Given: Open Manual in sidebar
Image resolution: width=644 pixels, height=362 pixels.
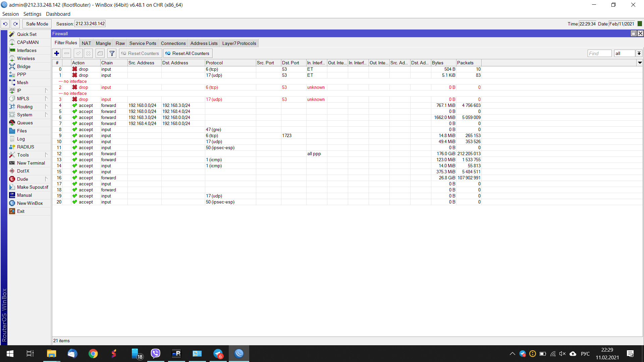Looking at the screenshot, I should [24, 195].
